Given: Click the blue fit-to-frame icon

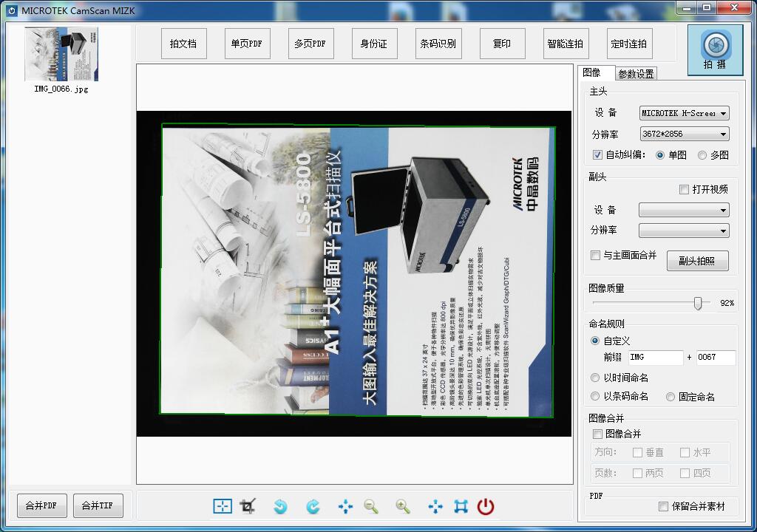Looking at the screenshot, I should coord(461,506).
